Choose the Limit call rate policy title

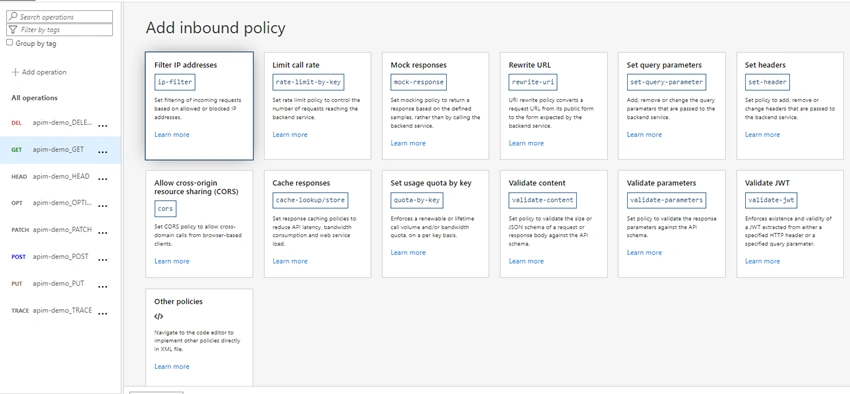coord(296,65)
